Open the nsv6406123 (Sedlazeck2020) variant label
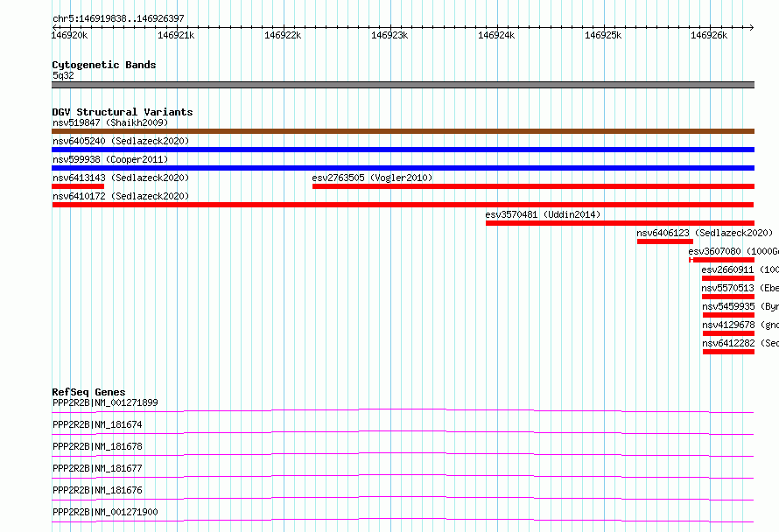The width and height of the screenshot is (779, 532). pyautogui.click(x=705, y=233)
